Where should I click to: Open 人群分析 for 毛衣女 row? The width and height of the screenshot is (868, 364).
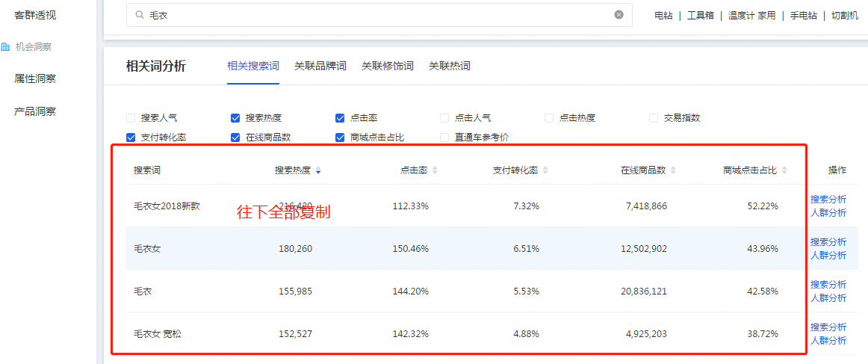pyautogui.click(x=828, y=256)
